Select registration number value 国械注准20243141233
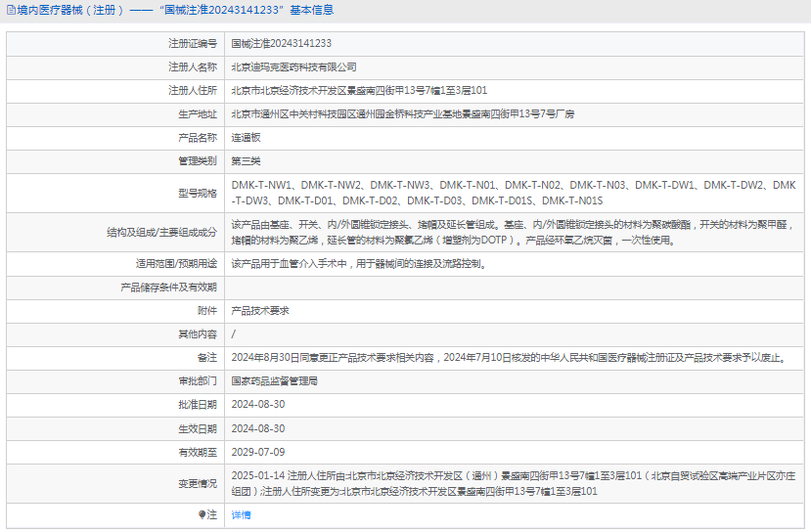Screen dimensions: 811x532 point(281,44)
